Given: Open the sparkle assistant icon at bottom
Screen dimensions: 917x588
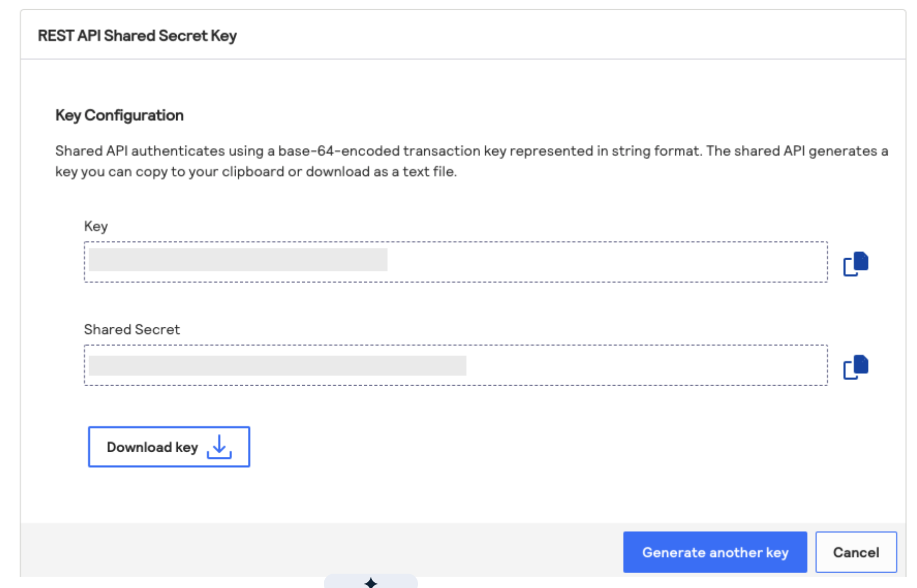Looking at the screenshot, I should point(371,582).
